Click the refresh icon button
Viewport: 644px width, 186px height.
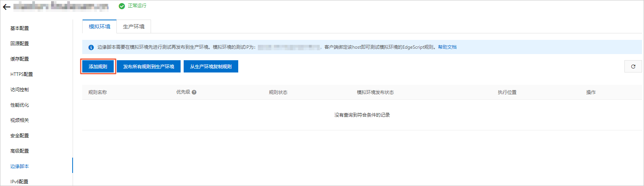633,66
